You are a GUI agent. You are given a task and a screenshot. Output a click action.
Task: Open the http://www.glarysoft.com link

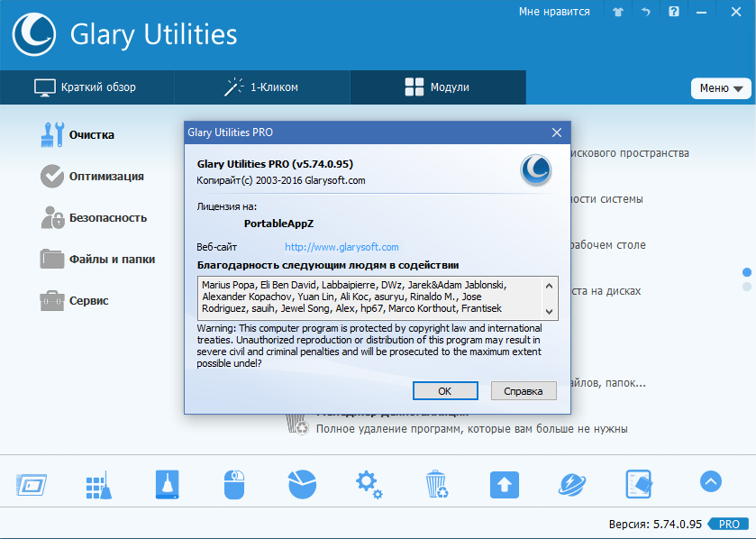[342, 247]
